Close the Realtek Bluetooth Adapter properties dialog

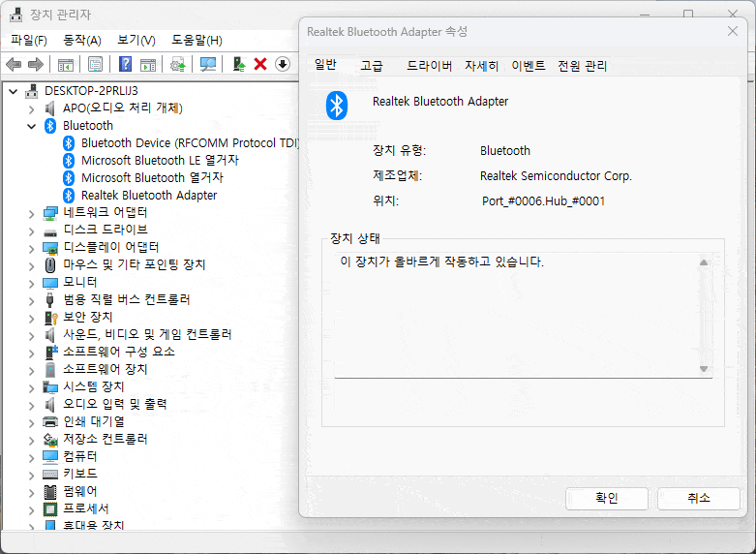pos(733,31)
